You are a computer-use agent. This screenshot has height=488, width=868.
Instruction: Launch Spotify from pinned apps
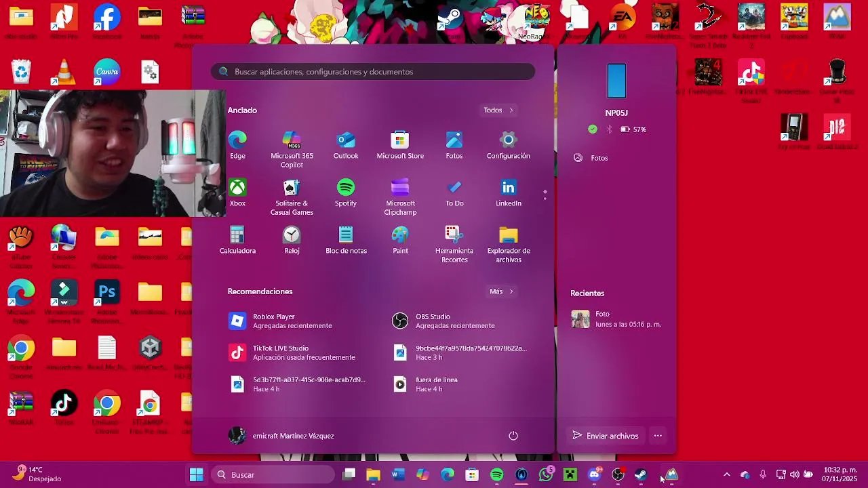(346, 193)
